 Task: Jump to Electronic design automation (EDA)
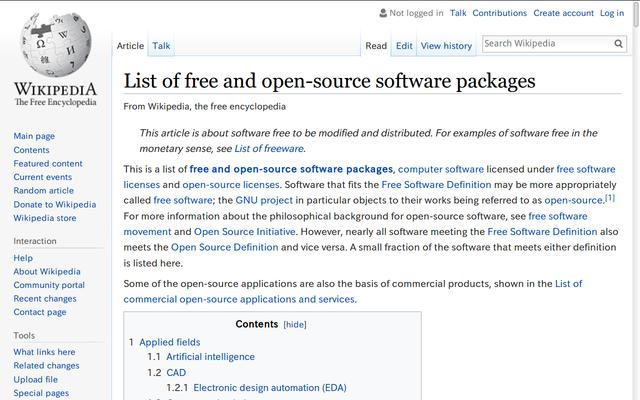point(270,388)
